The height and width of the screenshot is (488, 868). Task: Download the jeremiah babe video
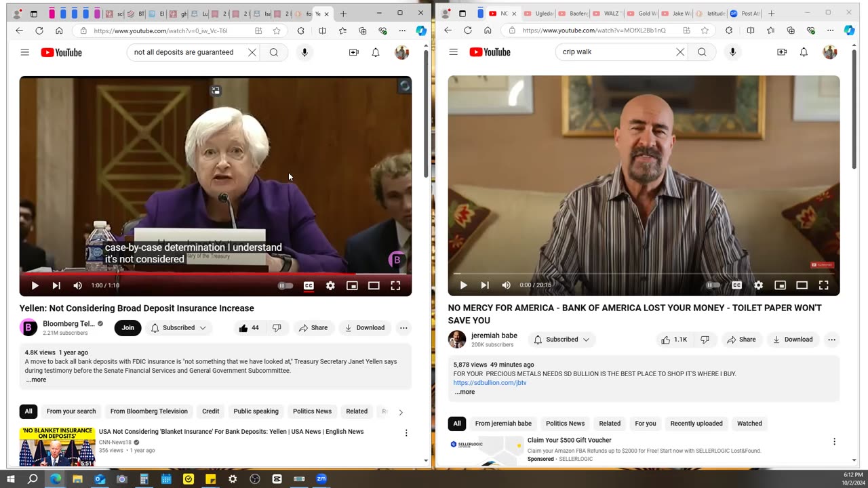(793, 340)
